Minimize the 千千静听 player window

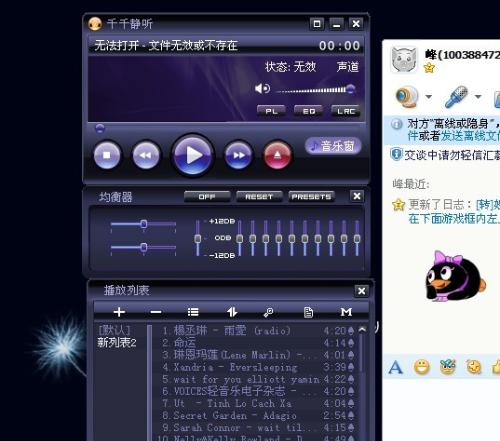coord(337,24)
